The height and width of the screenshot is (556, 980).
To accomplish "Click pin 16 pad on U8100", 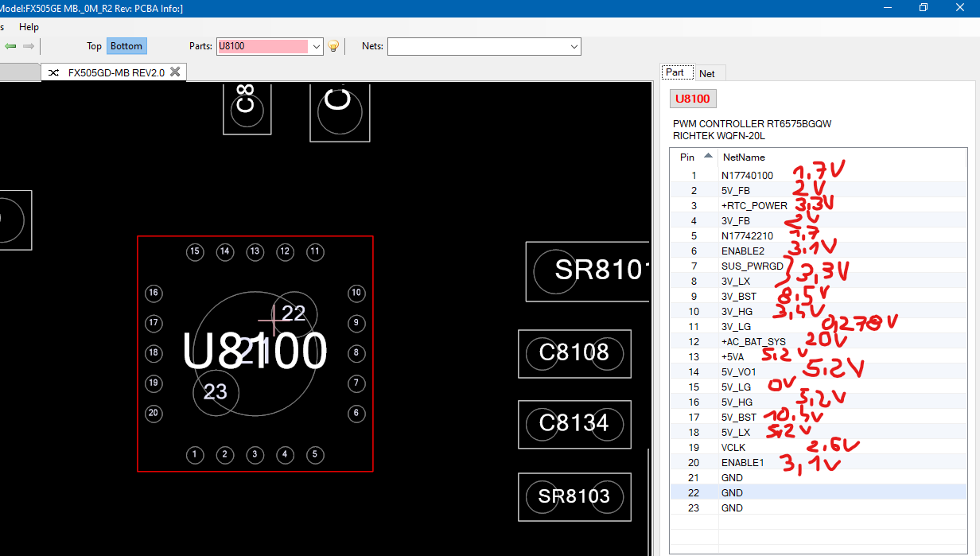I will point(154,294).
